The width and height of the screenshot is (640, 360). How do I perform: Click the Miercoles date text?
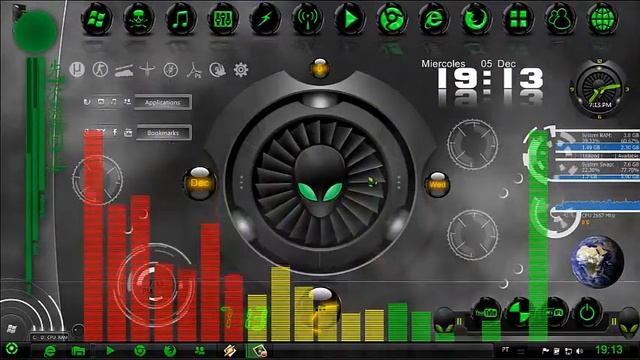pos(443,64)
